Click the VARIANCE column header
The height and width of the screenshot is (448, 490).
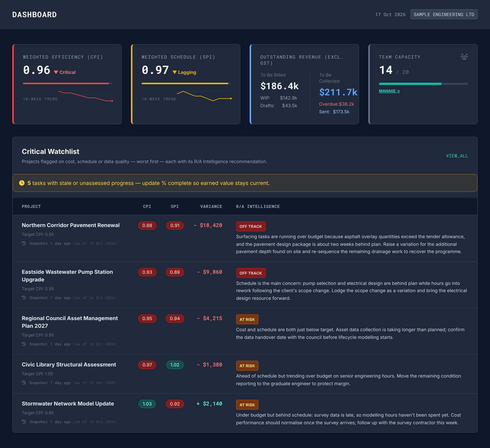coord(211,207)
